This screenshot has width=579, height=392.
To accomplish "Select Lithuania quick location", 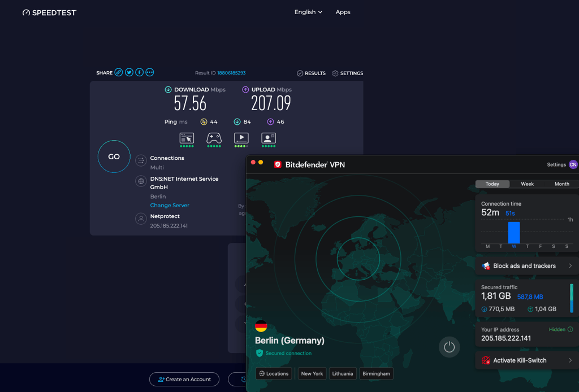I will pos(342,373).
